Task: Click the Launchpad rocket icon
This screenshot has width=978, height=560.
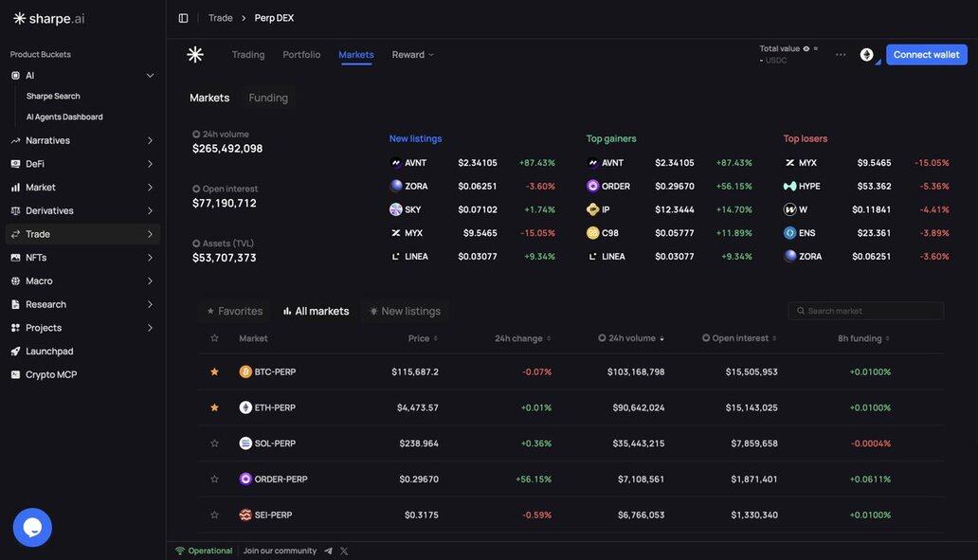Action: point(15,352)
